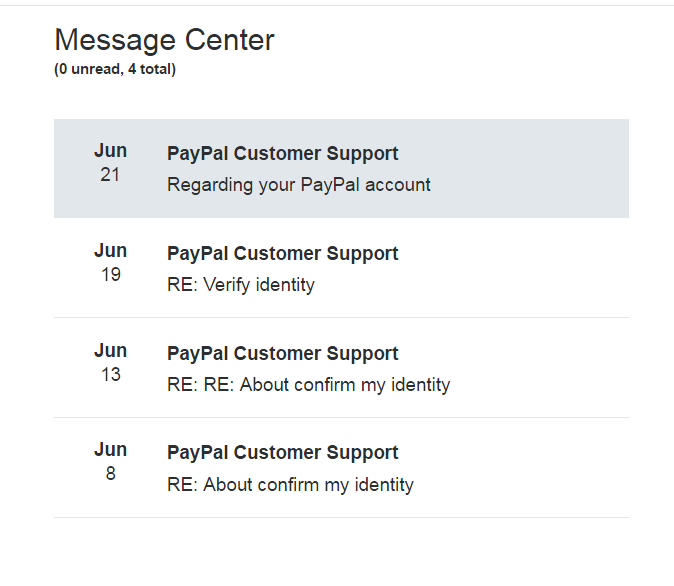Open the Jun 8 "RE: About confirm my identity" subject
The width and height of the screenshot is (674, 586).
290,485
